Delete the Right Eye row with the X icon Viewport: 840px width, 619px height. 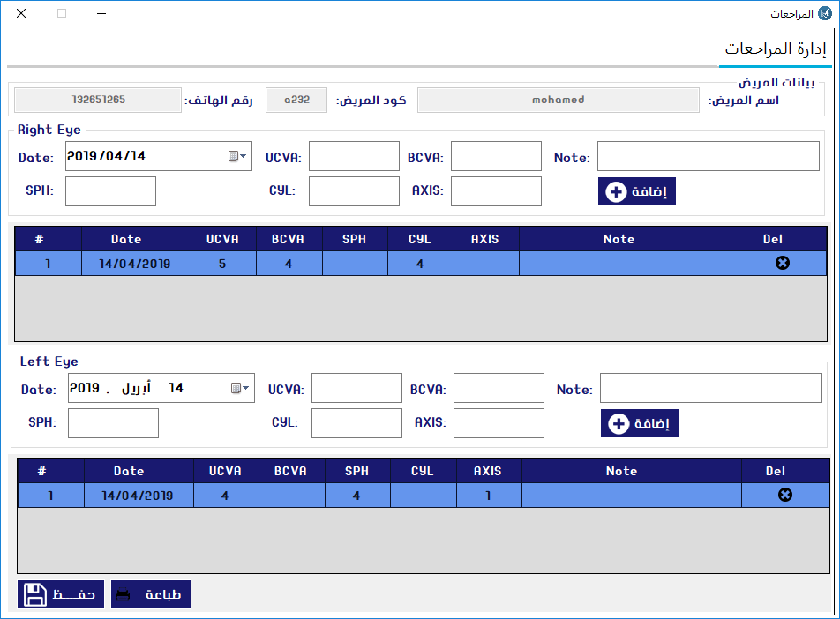click(x=782, y=263)
